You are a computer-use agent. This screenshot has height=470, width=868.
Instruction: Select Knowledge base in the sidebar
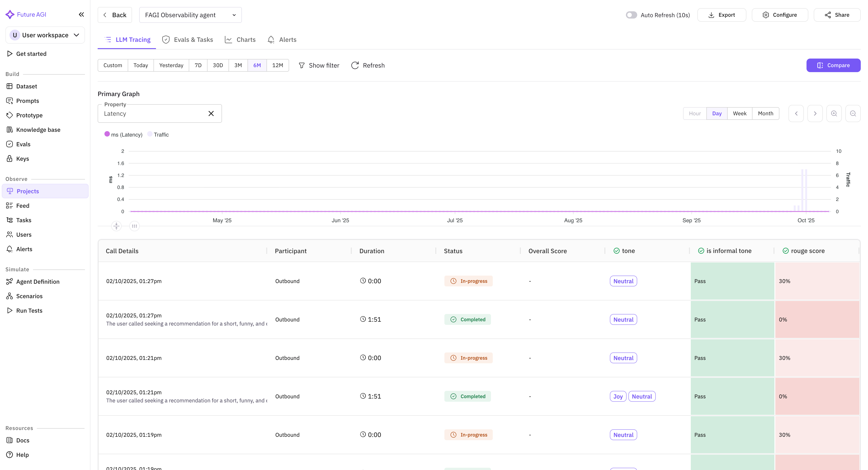[38, 129]
